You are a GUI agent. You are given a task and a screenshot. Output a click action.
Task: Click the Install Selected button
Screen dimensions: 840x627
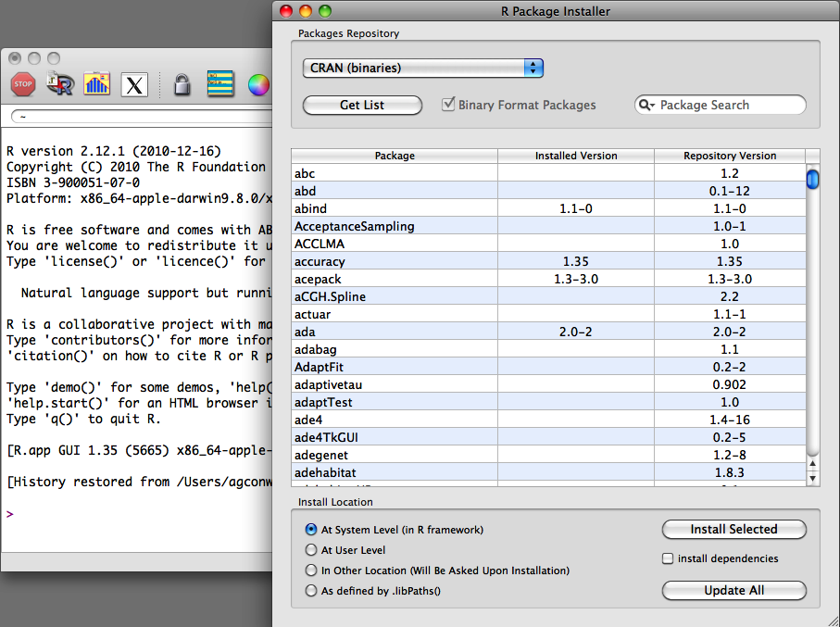click(x=733, y=529)
